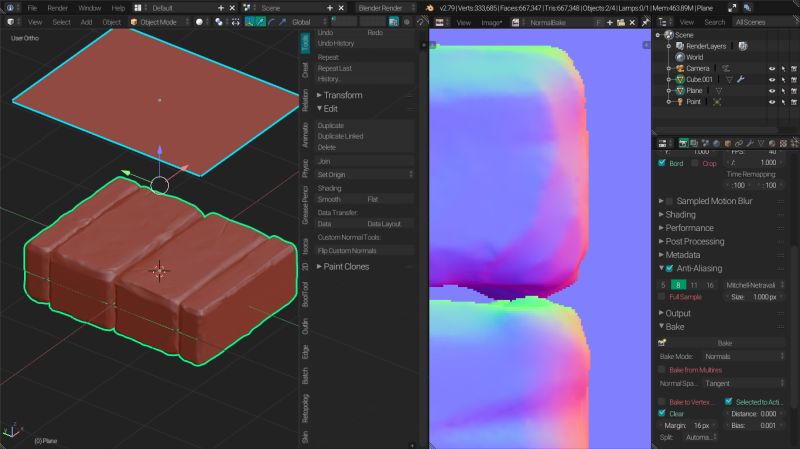This screenshot has height=449, width=800.
Task: Enable the Full Sample checkbox
Action: [662, 296]
